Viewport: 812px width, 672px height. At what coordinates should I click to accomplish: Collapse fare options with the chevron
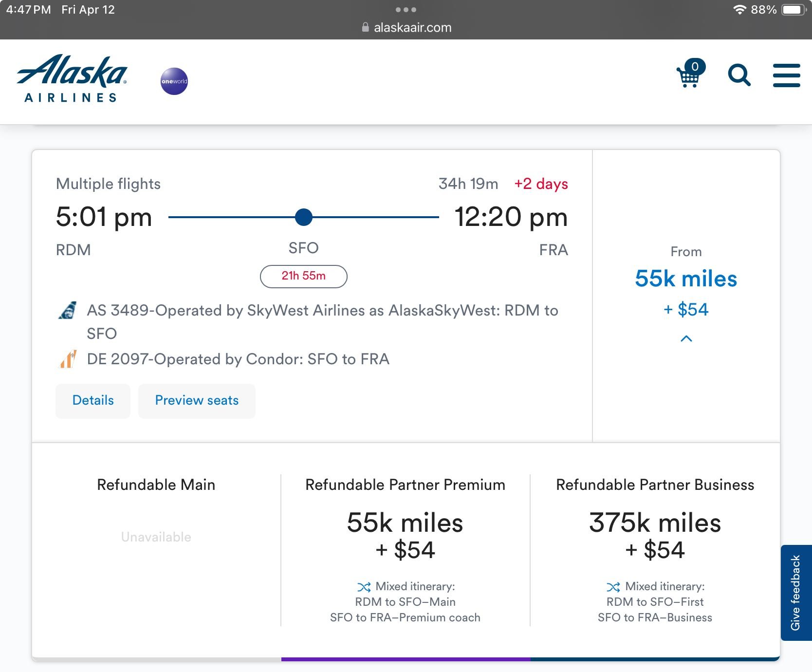686,338
